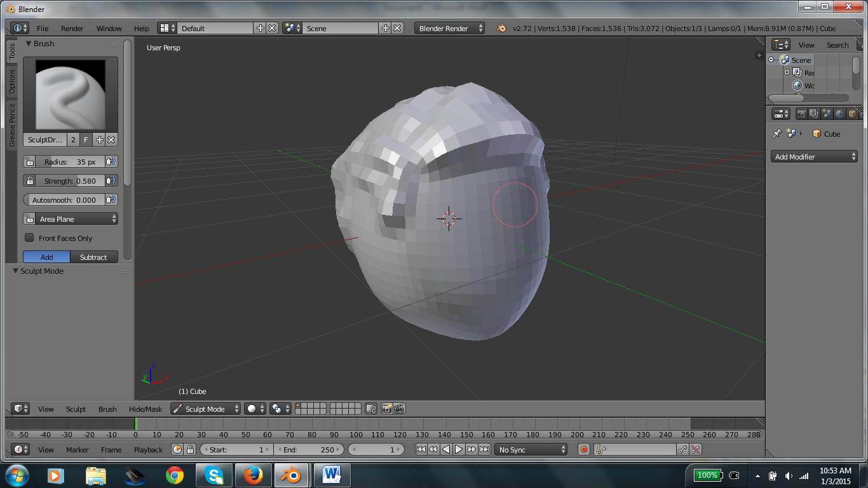The image size is (868, 488).
Task: Enable pressure sensitivity for Strength
Action: click(111, 181)
